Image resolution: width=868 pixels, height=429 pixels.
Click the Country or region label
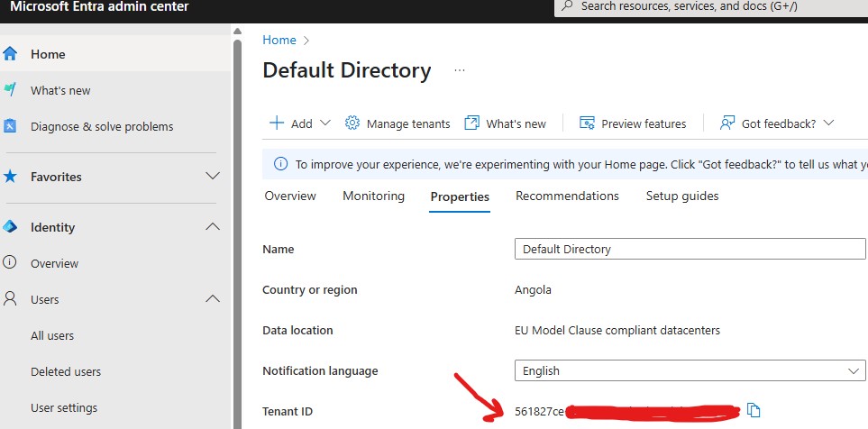coord(309,290)
